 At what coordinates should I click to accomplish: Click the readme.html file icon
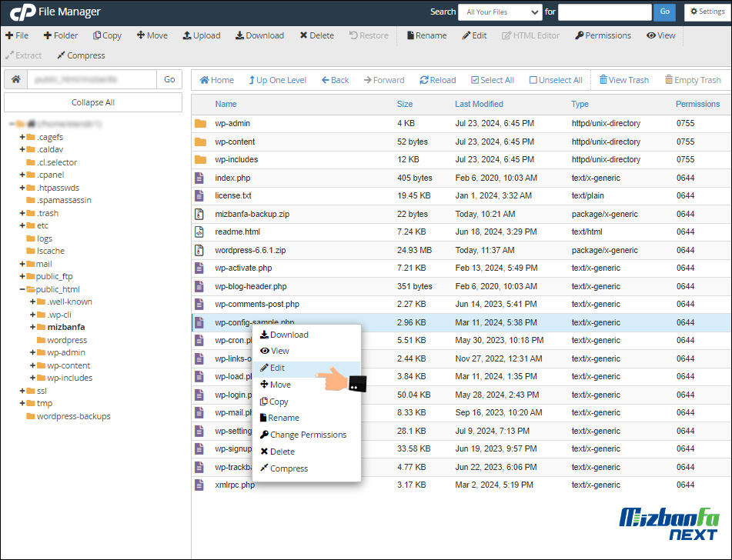199,232
